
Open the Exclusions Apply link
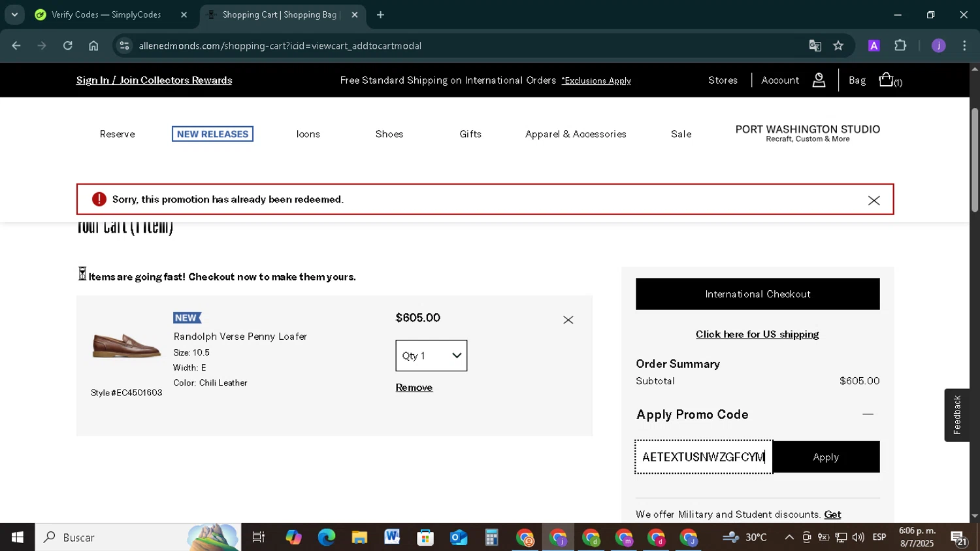coord(596,80)
